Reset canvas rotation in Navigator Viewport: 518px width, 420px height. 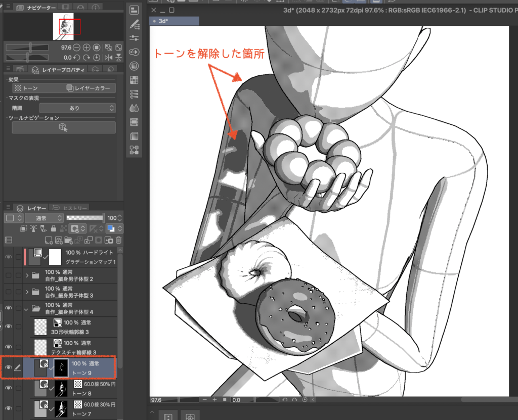click(96, 58)
